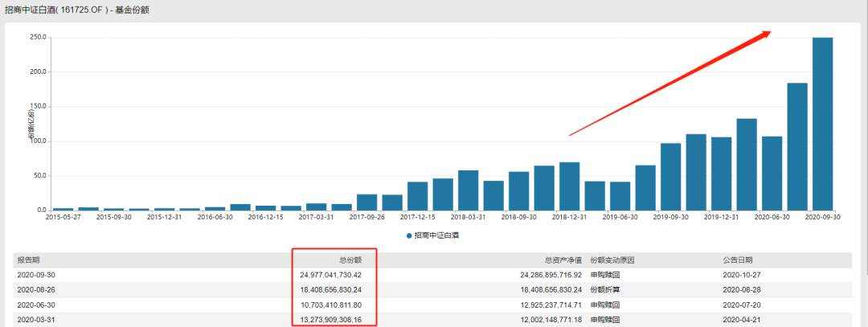868x327 pixels.
Task: Click announcement date 2020-10-27
Action: click(742, 275)
